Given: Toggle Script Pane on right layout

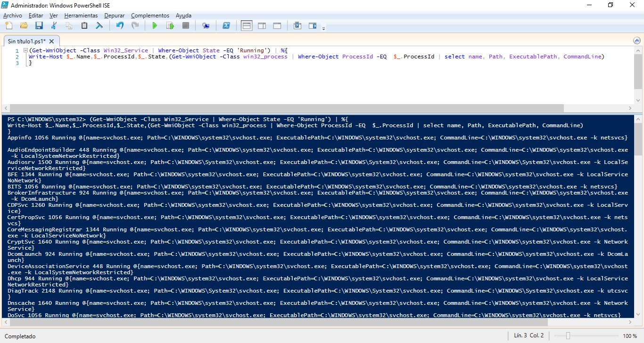Looking at the screenshot, I should point(262,25).
